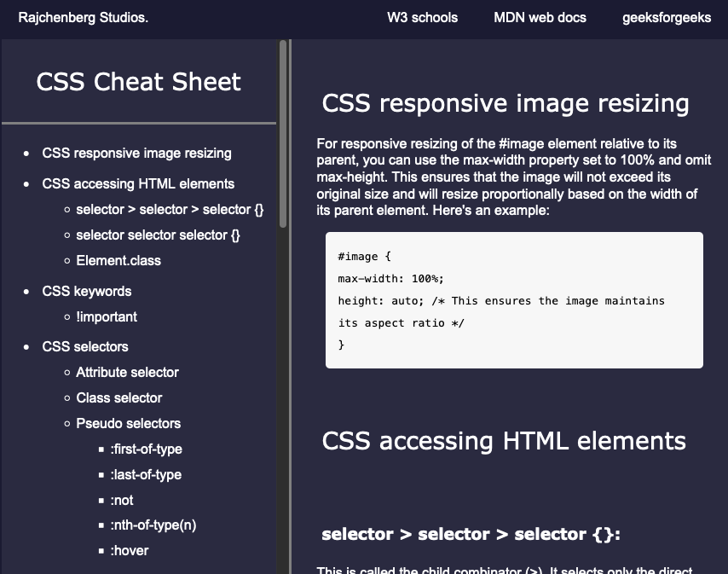
Task: Open the 'selector selector selector {}' entry
Action: (158, 235)
